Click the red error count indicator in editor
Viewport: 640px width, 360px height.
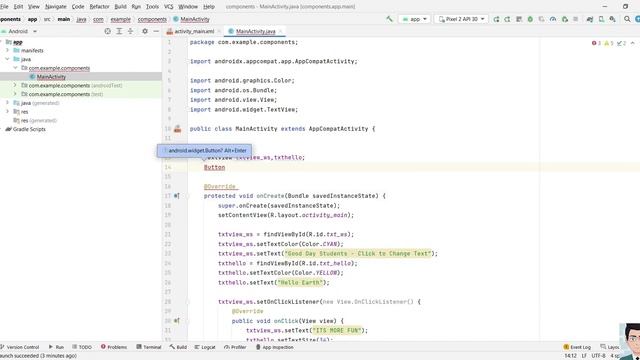coord(596,43)
